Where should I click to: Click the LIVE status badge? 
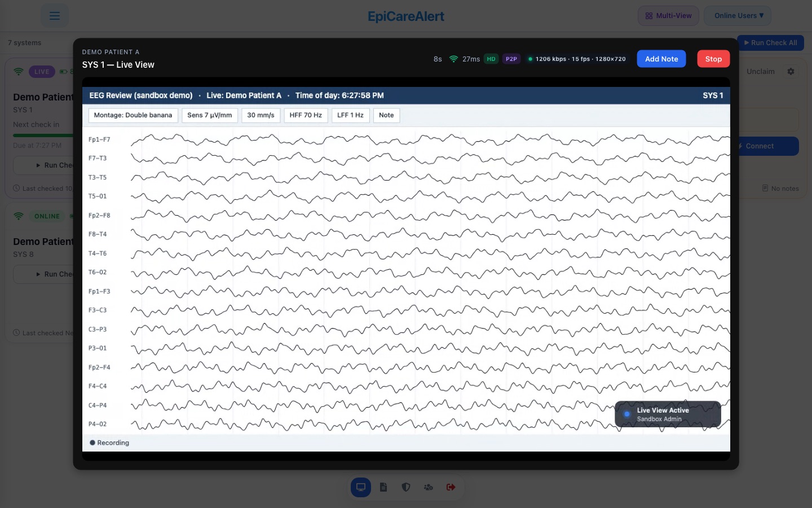42,72
